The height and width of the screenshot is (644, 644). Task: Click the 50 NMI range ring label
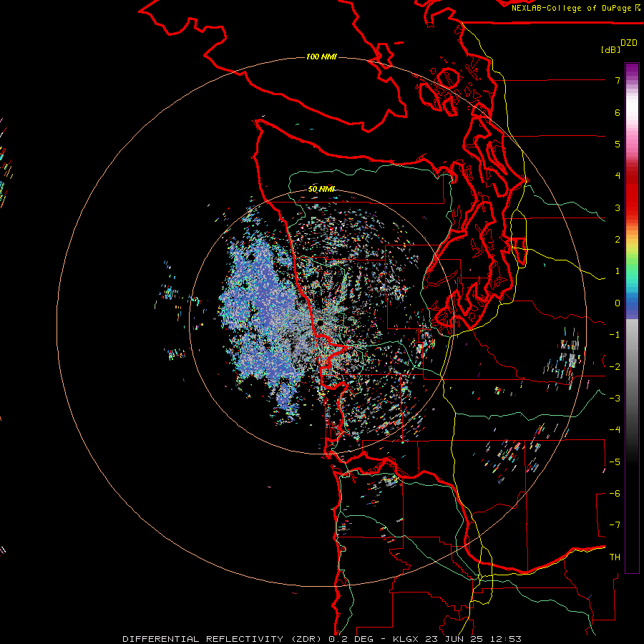[x=321, y=189]
